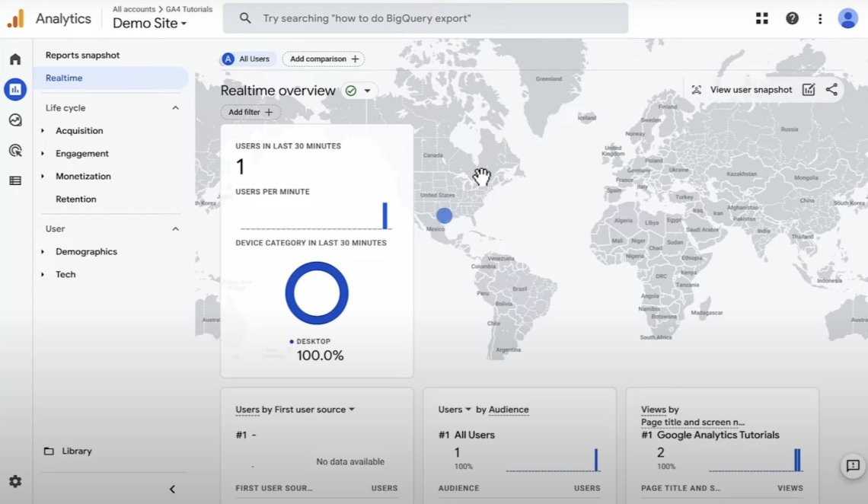The image size is (868, 504).
Task: Click the users per minute bar
Action: [x=385, y=215]
